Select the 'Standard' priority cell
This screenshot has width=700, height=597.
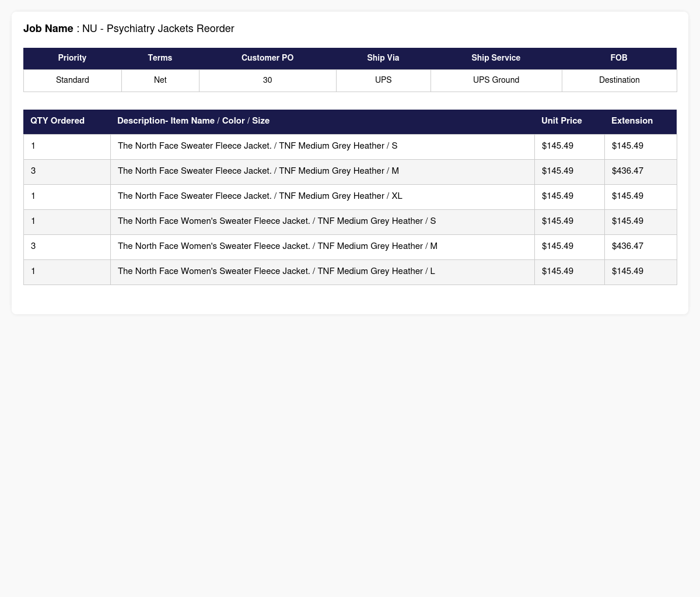click(x=72, y=80)
